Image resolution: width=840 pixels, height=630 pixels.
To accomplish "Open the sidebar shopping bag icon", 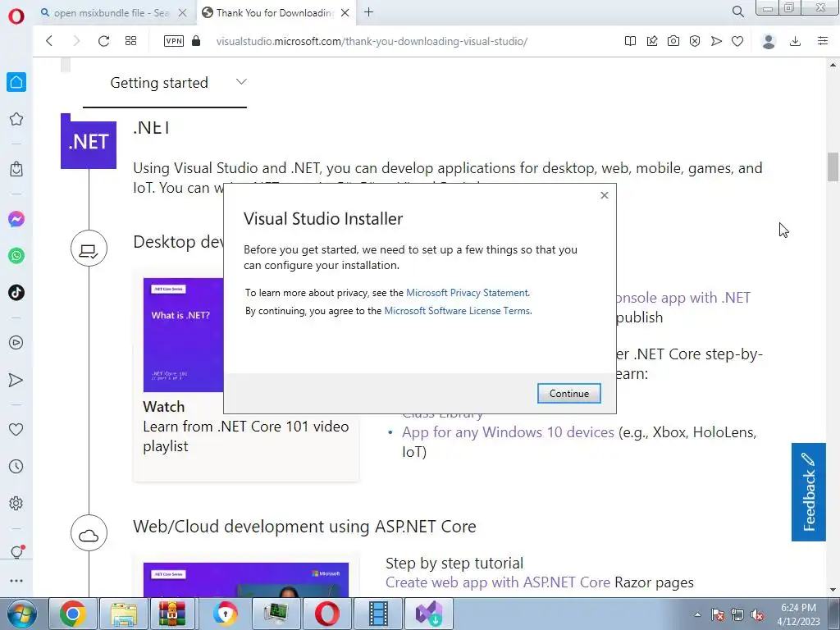I will tap(16, 169).
